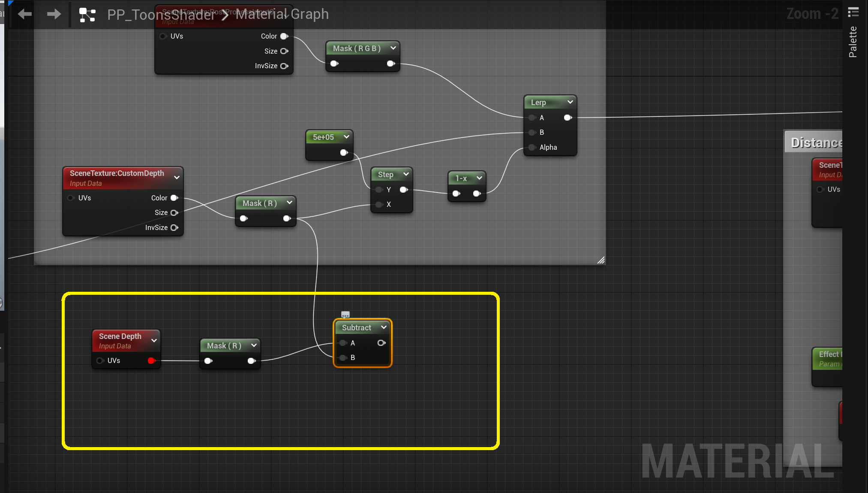Click the Subtract node B input pin
The width and height of the screenshot is (868, 493).
pos(343,357)
